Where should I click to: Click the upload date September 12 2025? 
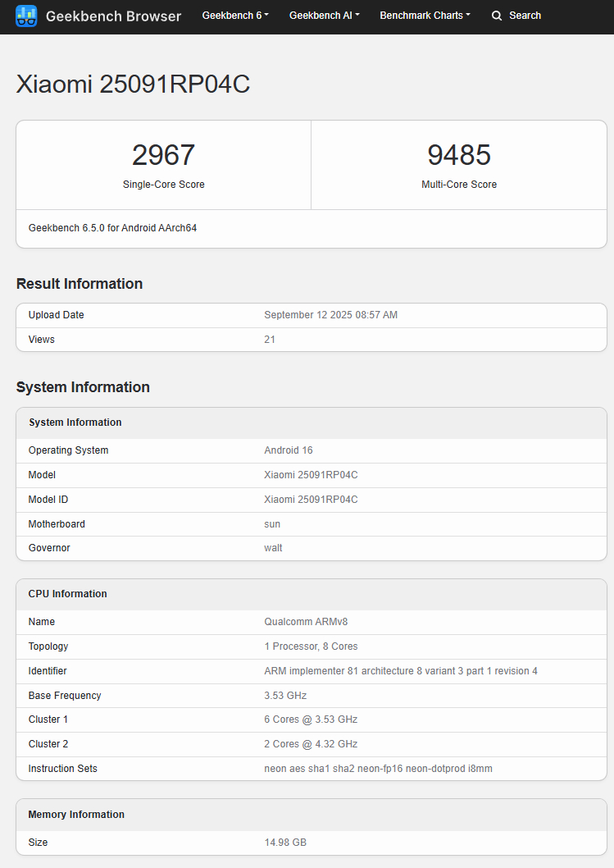pyautogui.click(x=330, y=315)
